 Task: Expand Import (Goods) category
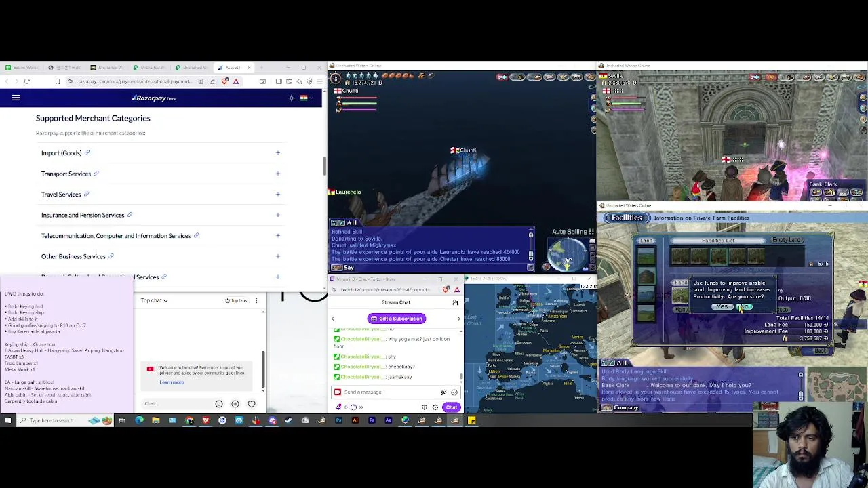(x=161, y=153)
